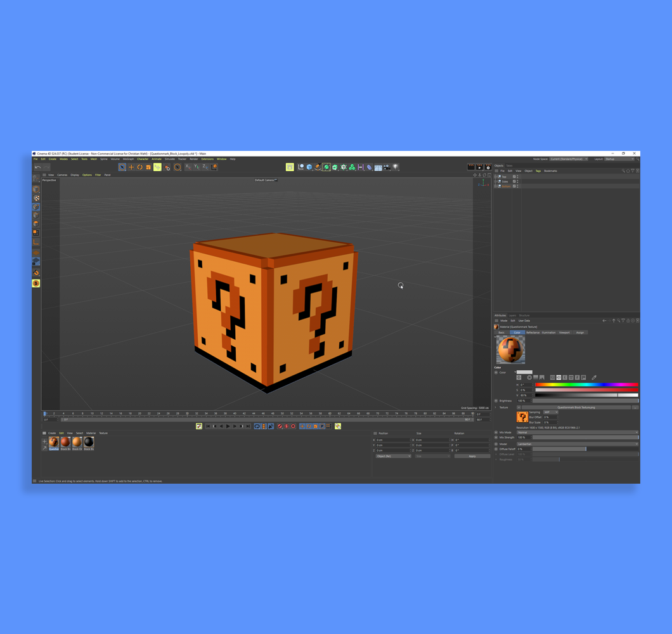Toggle Y-axis lock icon
Screen dimensions: 672x634
point(197,167)
